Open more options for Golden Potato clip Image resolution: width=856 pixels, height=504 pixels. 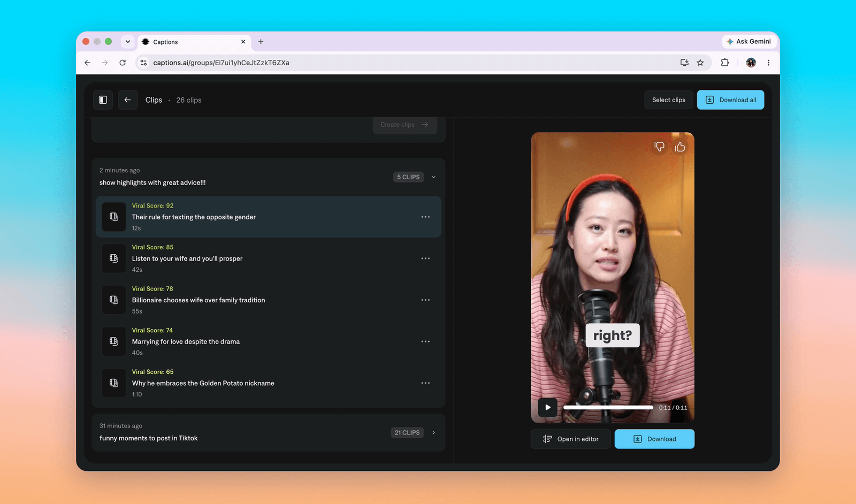click(x=425, y=383)
